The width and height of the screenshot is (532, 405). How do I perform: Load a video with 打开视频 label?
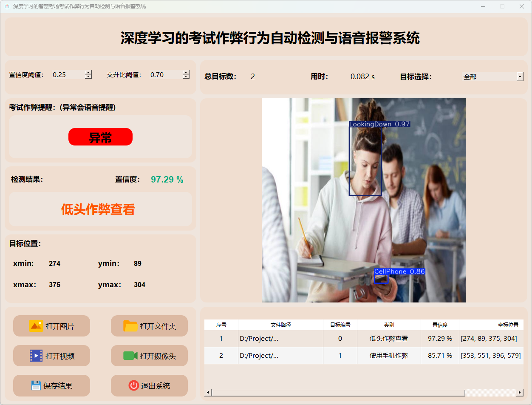60,356
